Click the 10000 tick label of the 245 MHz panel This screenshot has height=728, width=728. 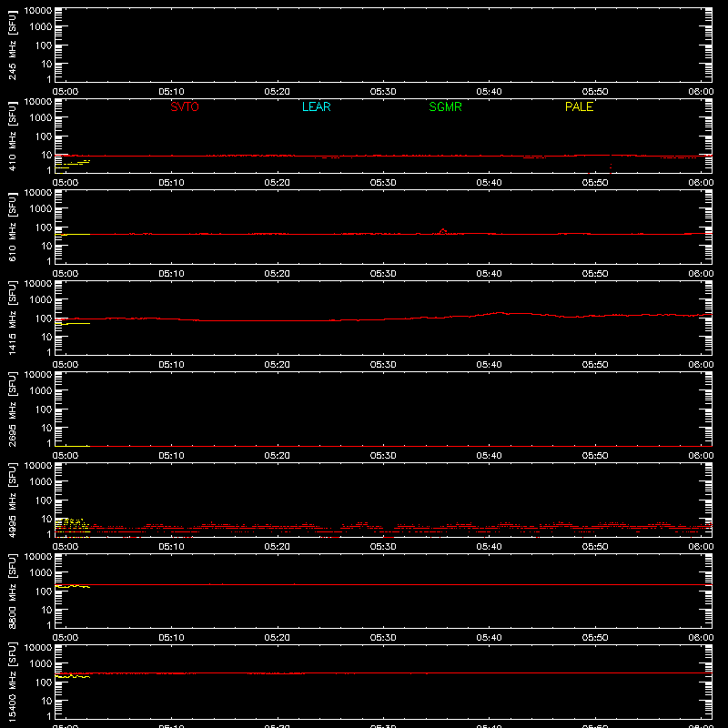coord(38,11)
